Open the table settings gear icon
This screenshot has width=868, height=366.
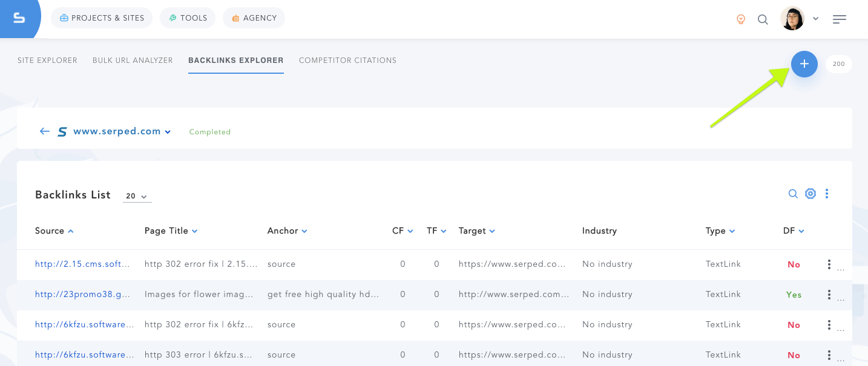(x=810, y=194)
